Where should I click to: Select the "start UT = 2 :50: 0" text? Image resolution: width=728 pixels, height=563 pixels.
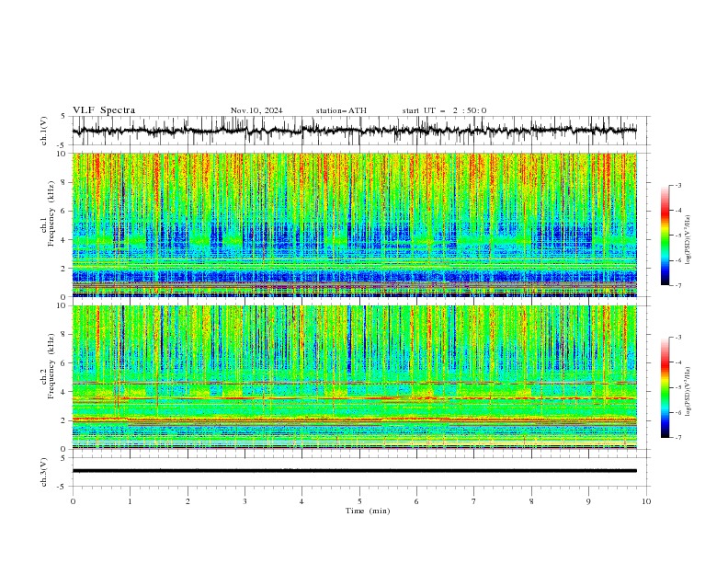444,110
